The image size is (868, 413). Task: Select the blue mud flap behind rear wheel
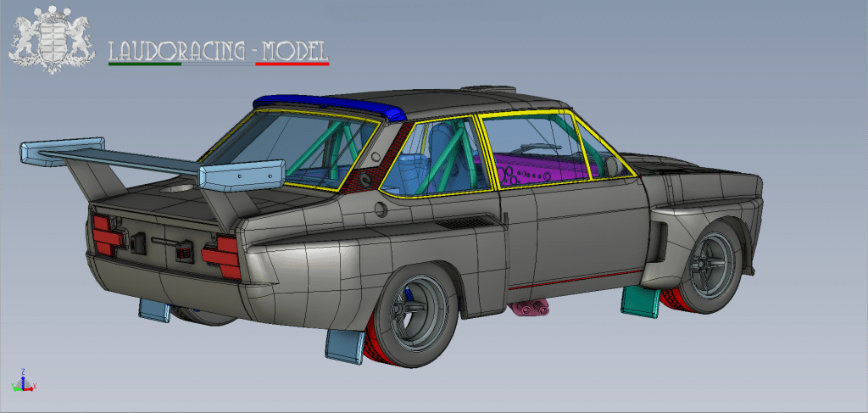pos(346,344)
